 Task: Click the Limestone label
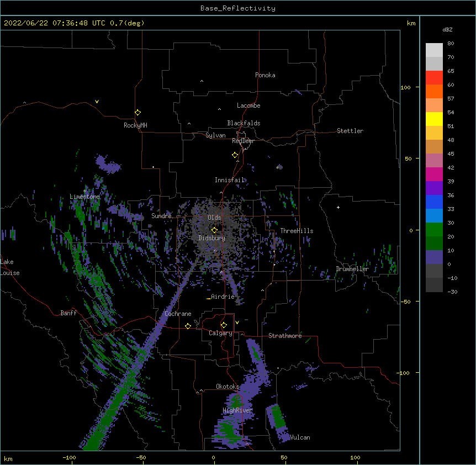click(x=84, y=197)
